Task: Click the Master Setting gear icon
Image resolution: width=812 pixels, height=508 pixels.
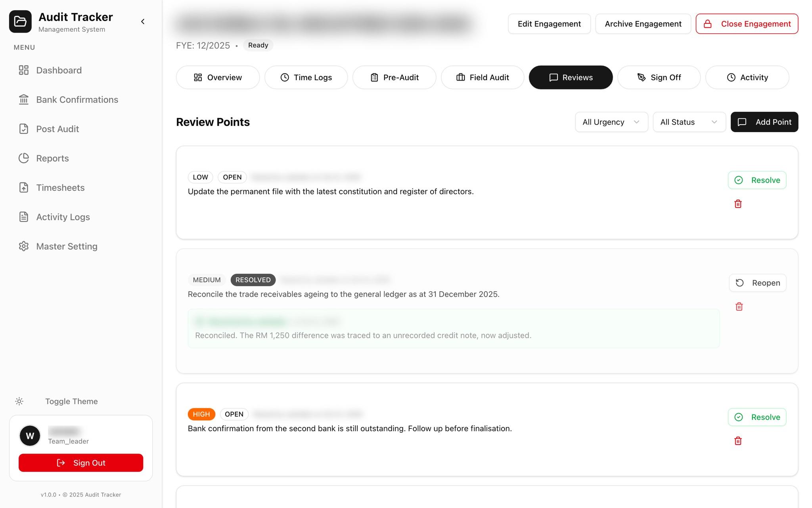Action: pyautogui.click(x=24, y=246)
